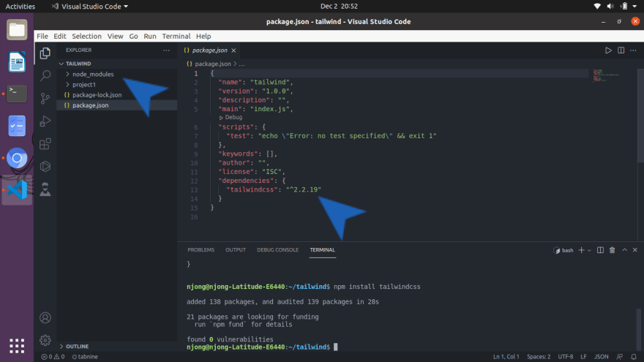Open Chromium browser in dock
The width and height of the screenshot is (644, 362).
tap(17, 158)
